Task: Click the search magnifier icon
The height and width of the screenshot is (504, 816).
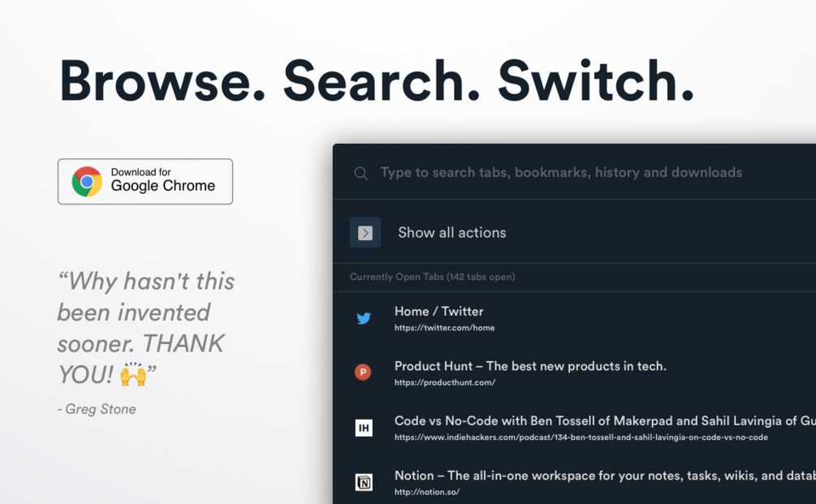Action: (x=361, y=172)
